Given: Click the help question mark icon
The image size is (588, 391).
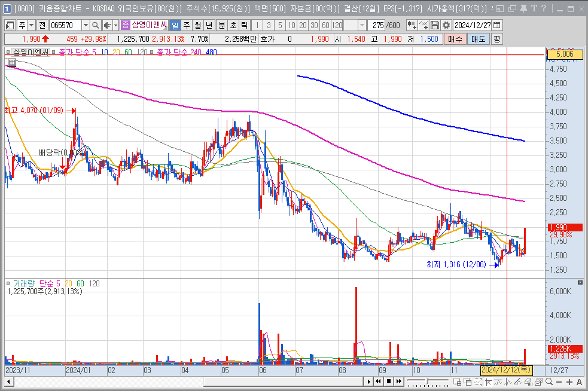Looking at the screenshot, I should [544, 8].
